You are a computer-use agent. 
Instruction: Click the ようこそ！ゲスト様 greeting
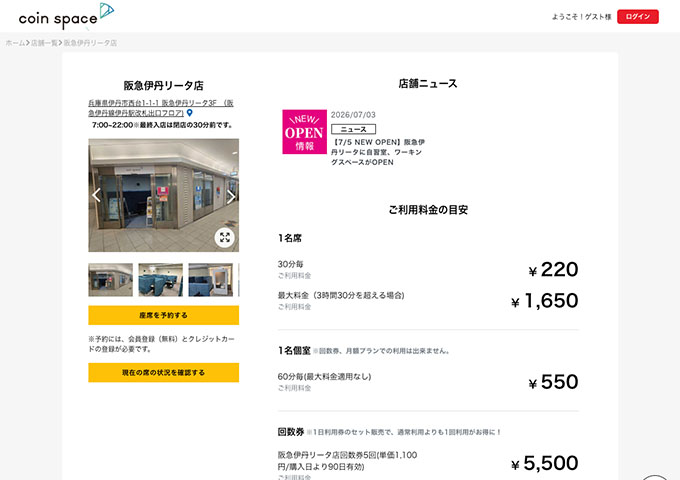pos(581,17)
